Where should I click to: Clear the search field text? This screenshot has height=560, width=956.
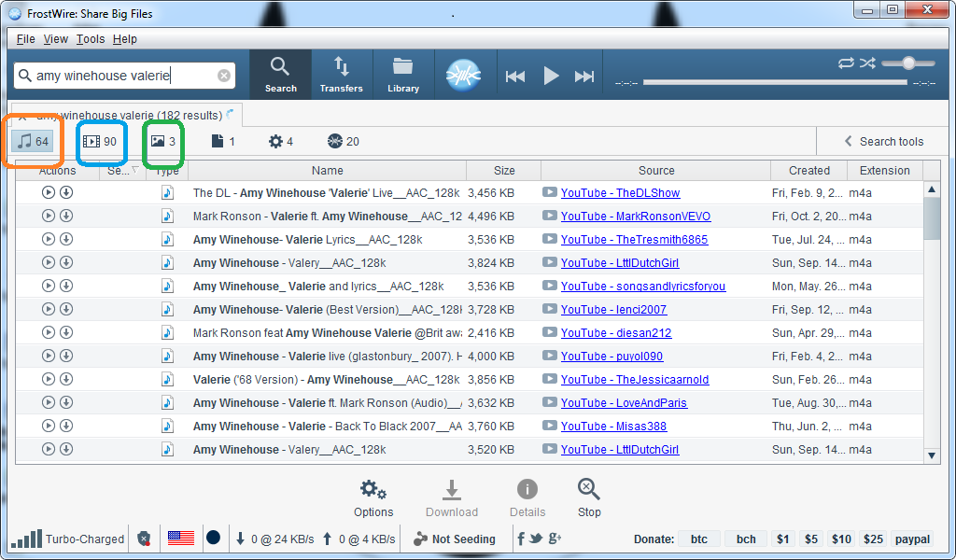click(x=224, y=76)
